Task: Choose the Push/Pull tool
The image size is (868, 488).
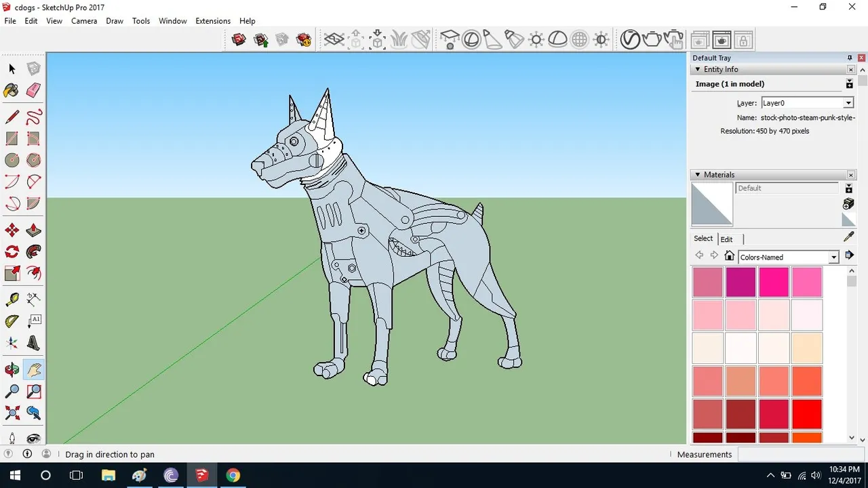Action: click(x=33, y=230)
